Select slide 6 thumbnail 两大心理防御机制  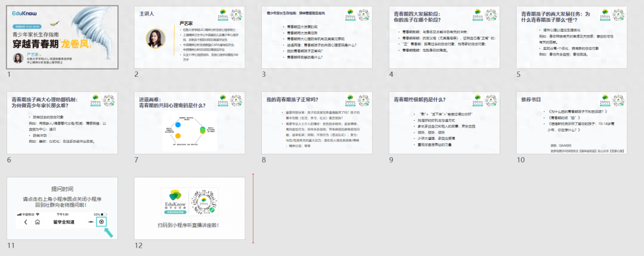tap(63, 123)
